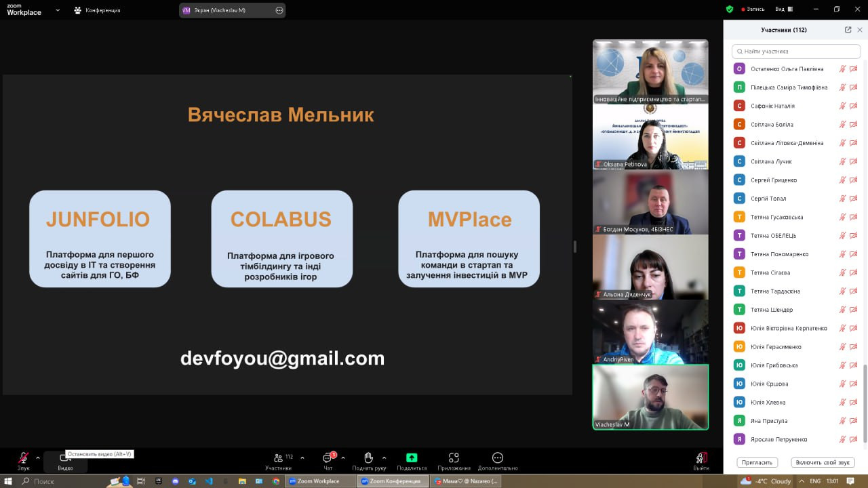Select participant Юлія Вікторівна Керпатенко

tap(796, 328)
